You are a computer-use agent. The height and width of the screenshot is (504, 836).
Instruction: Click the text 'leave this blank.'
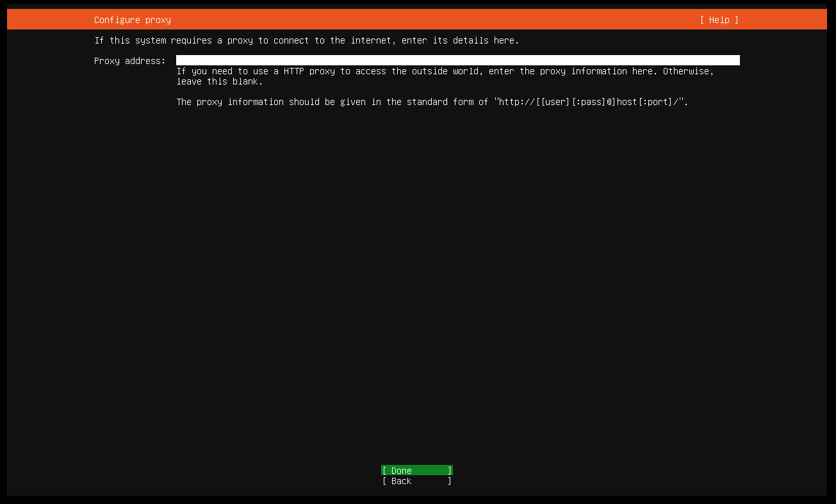(x=220, y=81)
